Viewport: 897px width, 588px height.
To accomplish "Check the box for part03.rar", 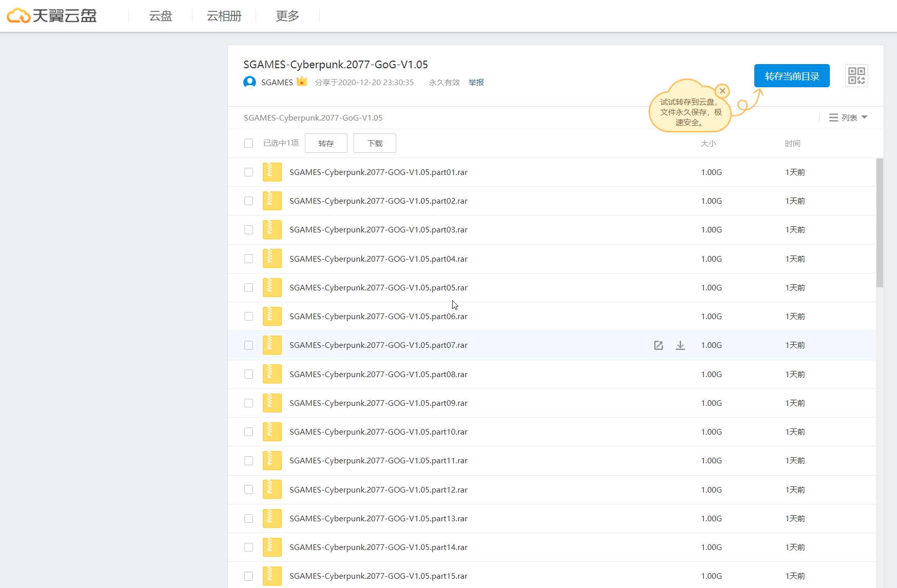I will tap(249, 230).
